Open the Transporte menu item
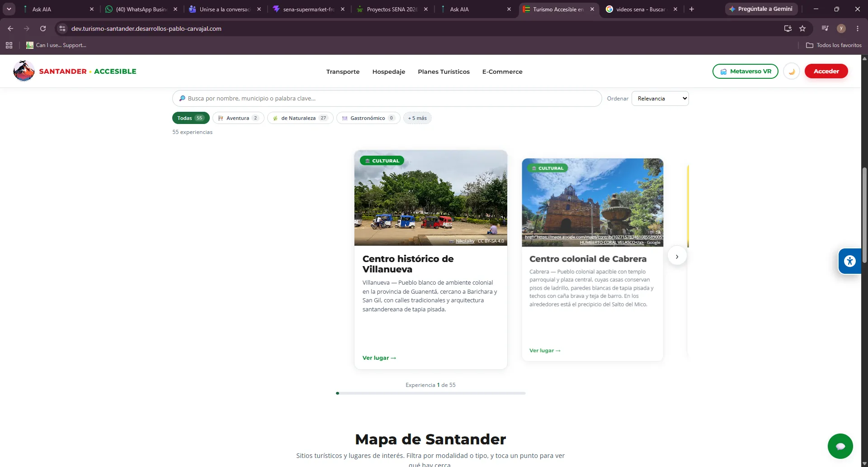 coord(343,71)
